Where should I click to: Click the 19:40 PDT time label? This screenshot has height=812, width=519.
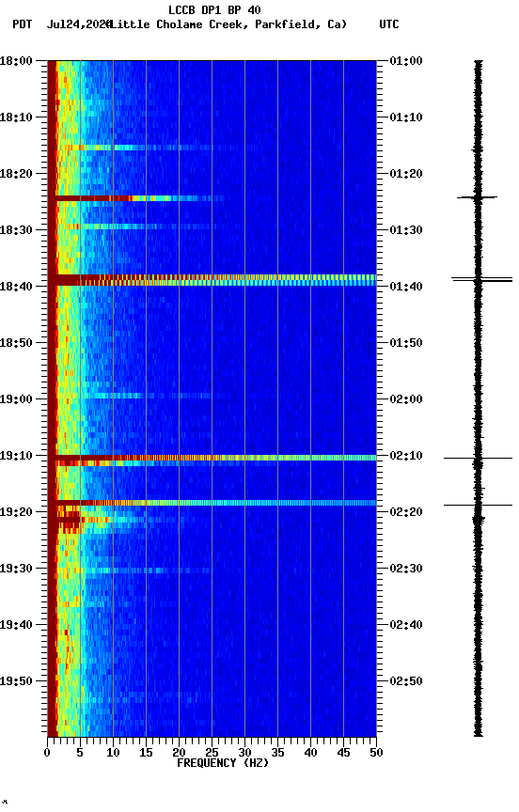coord(16,625)
